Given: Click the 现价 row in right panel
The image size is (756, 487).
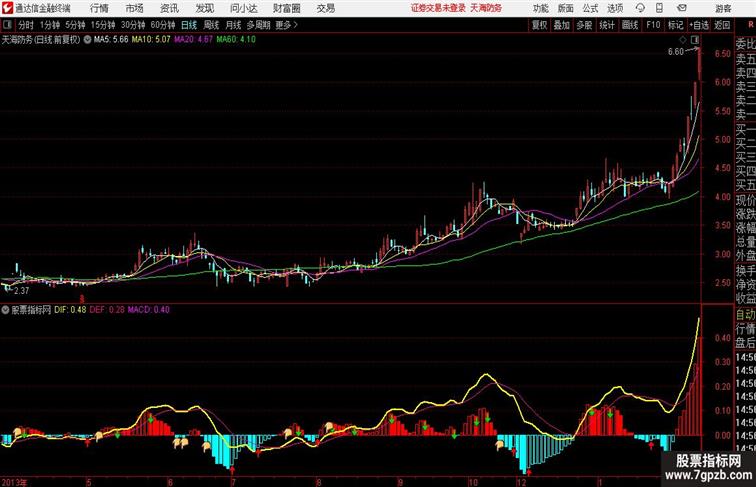Looking at the screenshot, I should point(745,200).
